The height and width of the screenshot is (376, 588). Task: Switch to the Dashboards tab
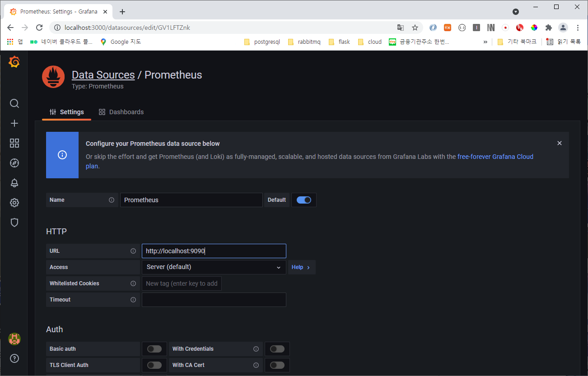[121, 112]
